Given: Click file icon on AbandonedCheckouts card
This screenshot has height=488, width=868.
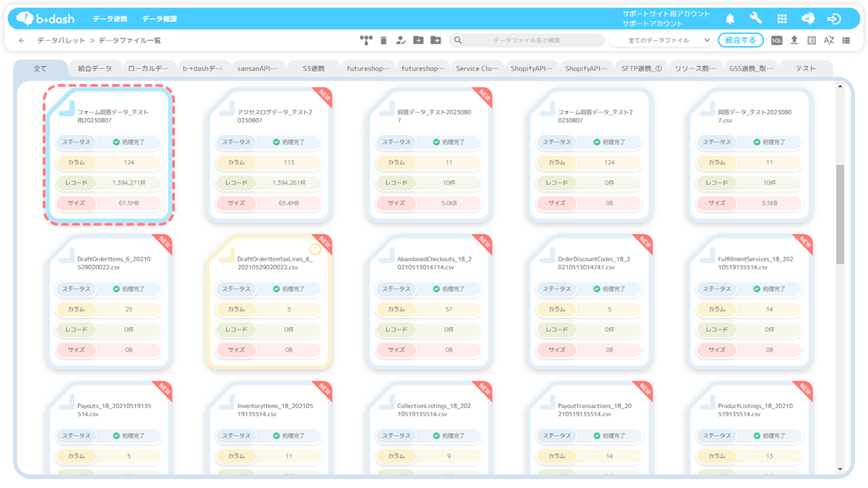Looking at the screenshot, I should point(387,256).
